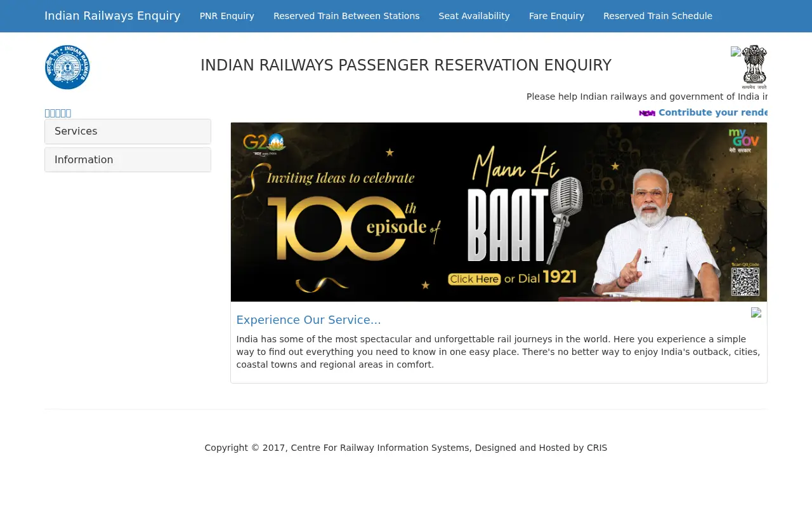Screen dimensions: 812x508
Task: Open Reserved Train Schedule in the navbar
Action: click(658, 16)
